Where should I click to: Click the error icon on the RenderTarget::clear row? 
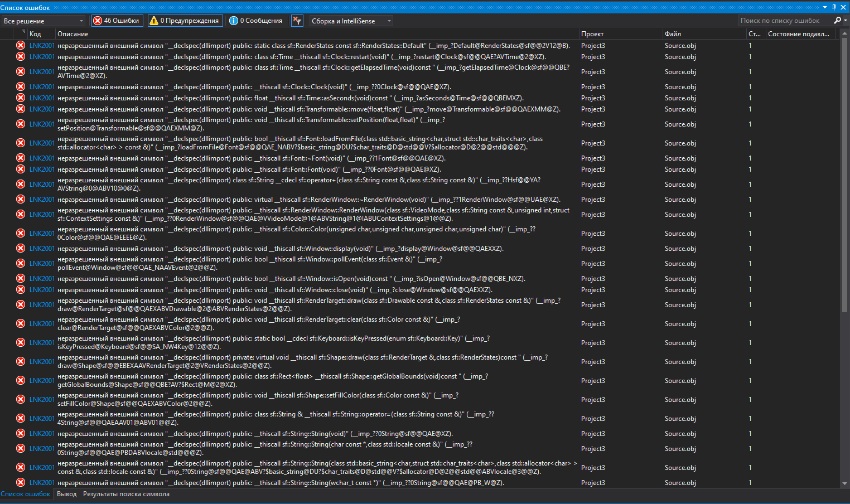pyautogui.click(x=21, y=323)
